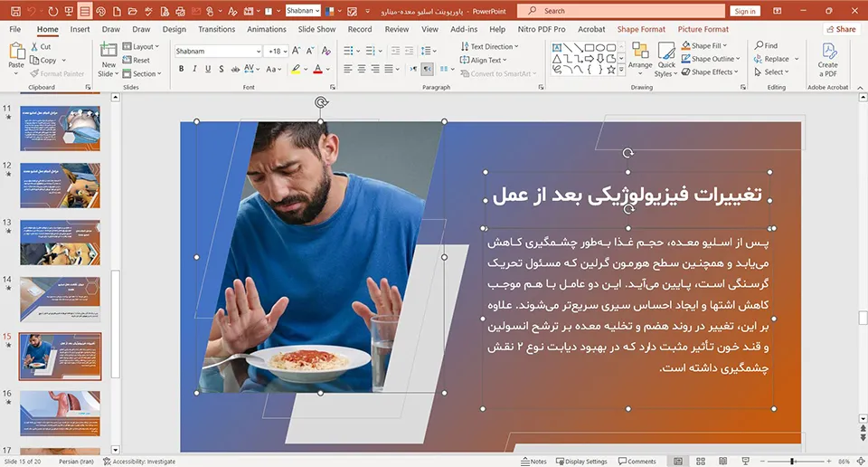Image resolution: width=868 pixels, height=467 pixels.
Task: Increase font size with the larger A icon
Action: 297,51
